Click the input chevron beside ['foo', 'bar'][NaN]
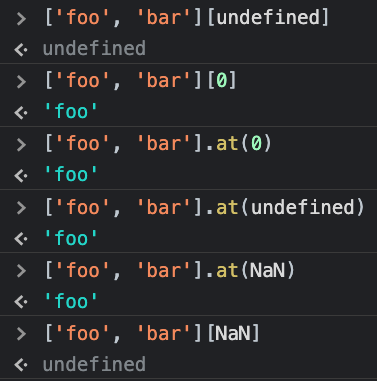Viewport: 377px width, 381px height. [x=21, y=334]
